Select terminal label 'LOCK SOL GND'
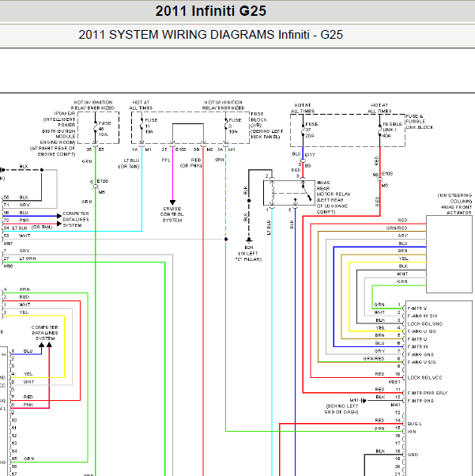Image resolution: width=475 pixels, height=476 pixels. tap(425, 323)
